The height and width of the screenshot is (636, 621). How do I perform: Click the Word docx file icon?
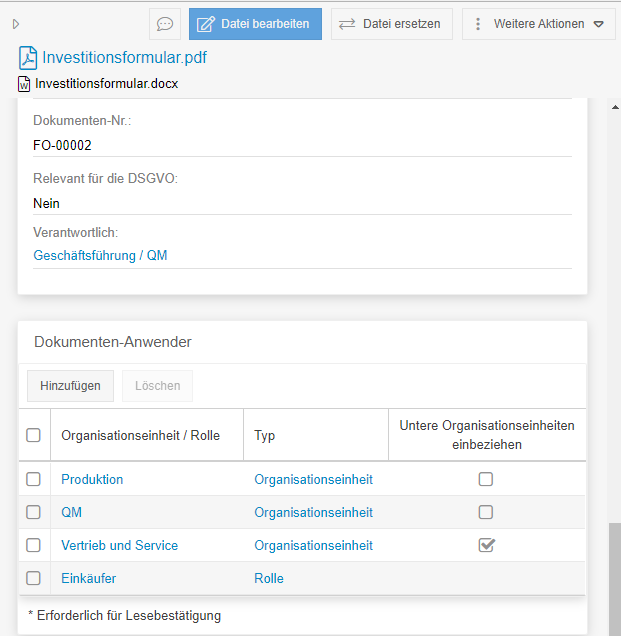pos(24,84)
